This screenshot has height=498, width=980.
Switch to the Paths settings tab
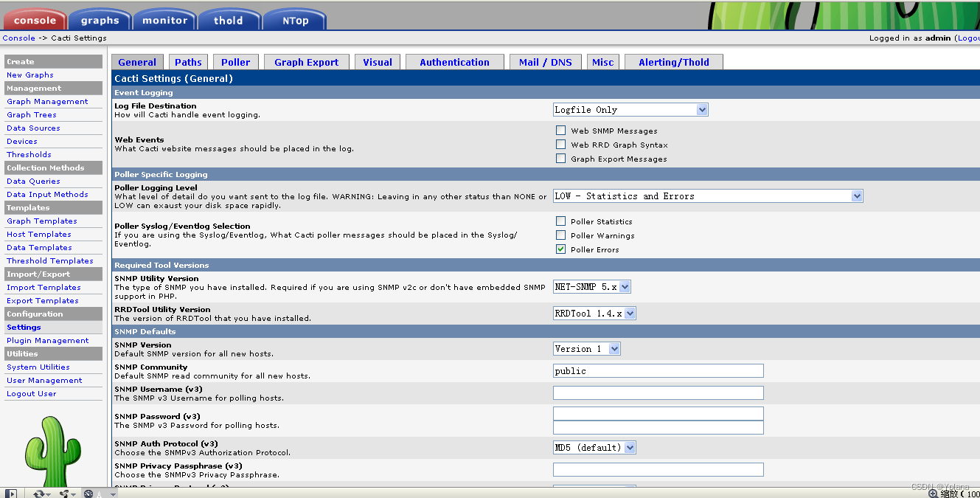(188, 62)
